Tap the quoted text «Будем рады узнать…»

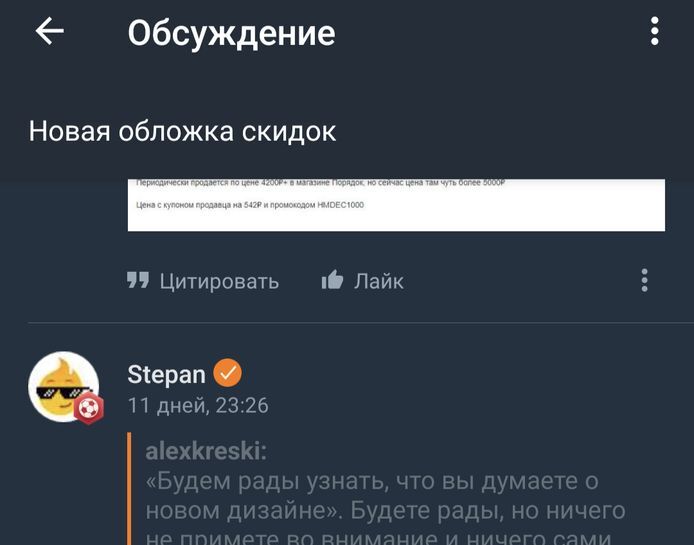pyautogui.click(x=385, y=509)
